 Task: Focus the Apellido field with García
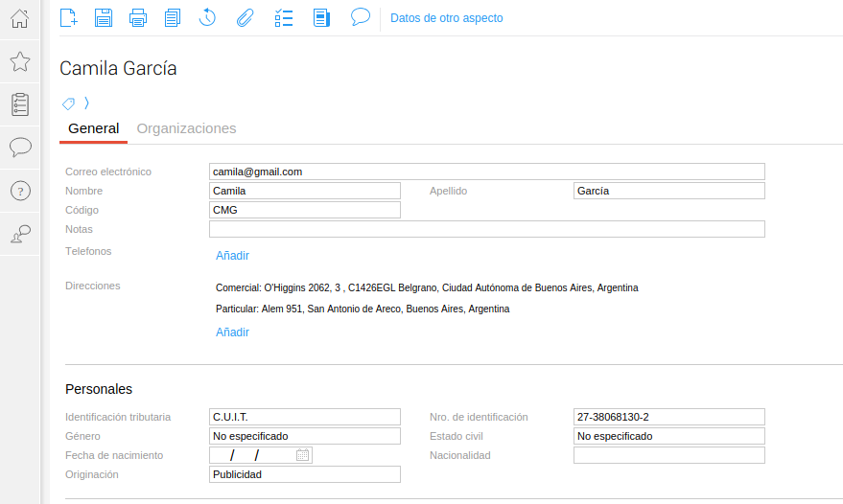[x=669, y=191]
